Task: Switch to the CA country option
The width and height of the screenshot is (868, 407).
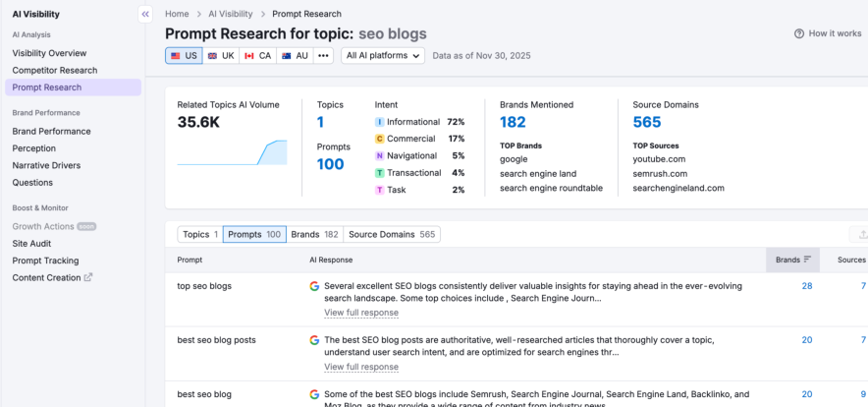Action: pyautogui.click(x=257, y=55)
